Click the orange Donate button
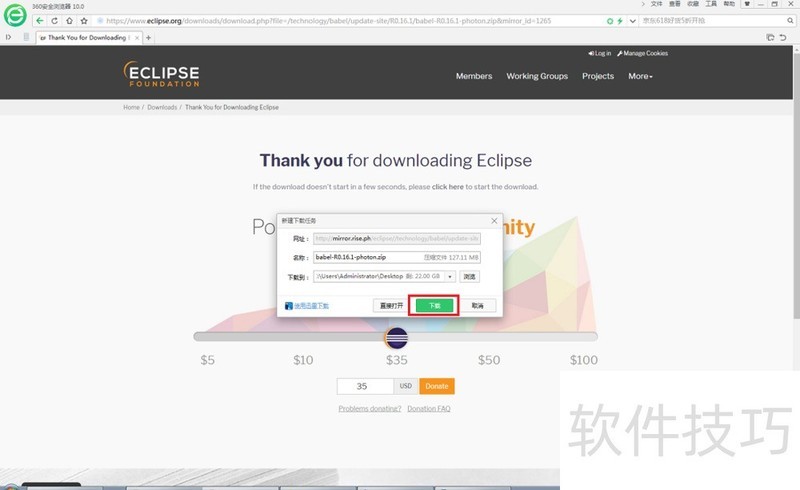Viewport: 800px width, 490px height. tap(437, 386)
